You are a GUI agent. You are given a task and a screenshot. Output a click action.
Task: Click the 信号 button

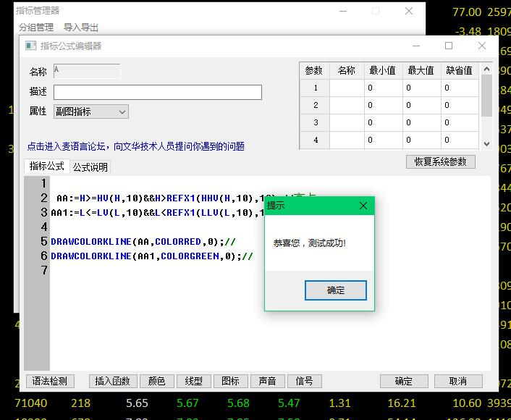[x=304, y=381]
